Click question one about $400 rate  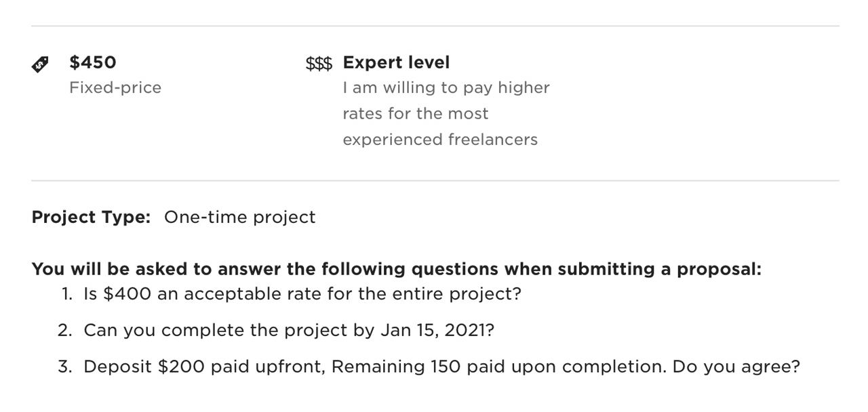click(302, 294)
